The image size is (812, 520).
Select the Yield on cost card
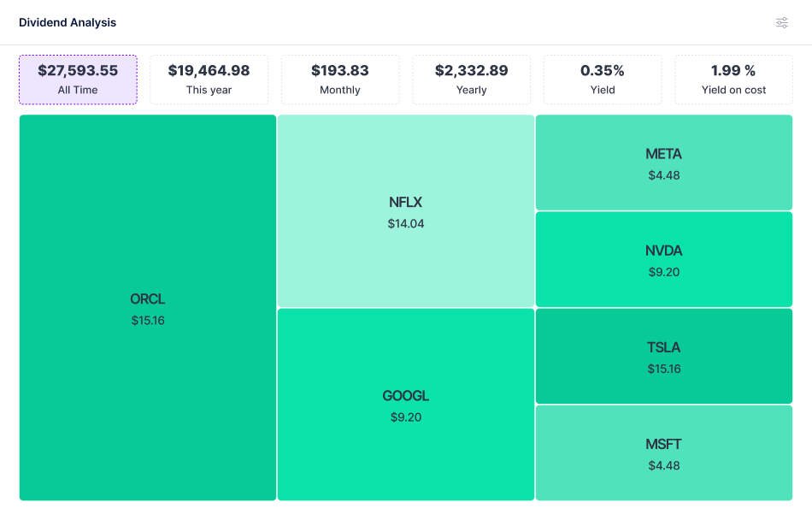tap(733, 80)
